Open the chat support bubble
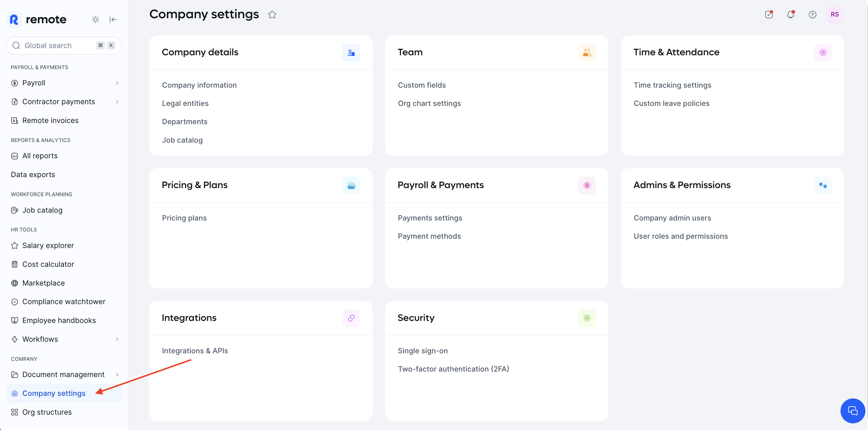Screen dimensions: 868x430 pyautogui.click(x=852, y=410)
